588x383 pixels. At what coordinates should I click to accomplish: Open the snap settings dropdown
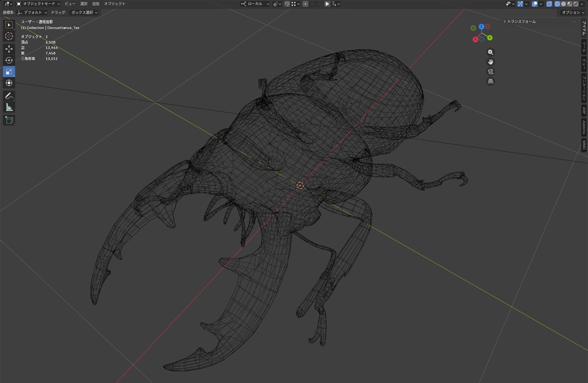[296, 4]
